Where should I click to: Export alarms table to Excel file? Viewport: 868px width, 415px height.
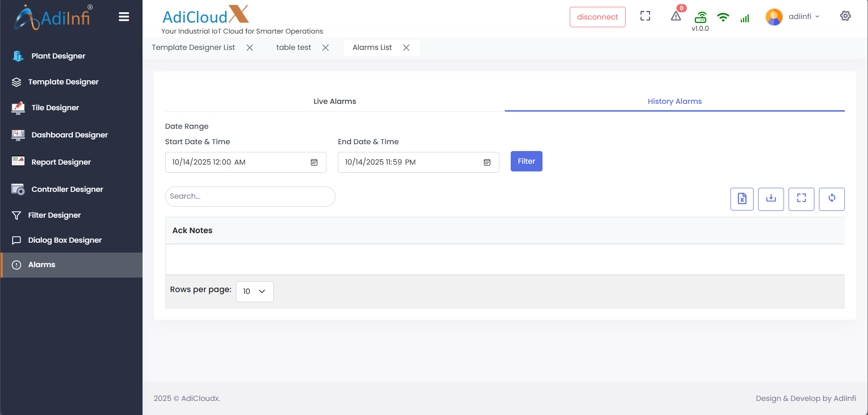(x=742, y=199)
